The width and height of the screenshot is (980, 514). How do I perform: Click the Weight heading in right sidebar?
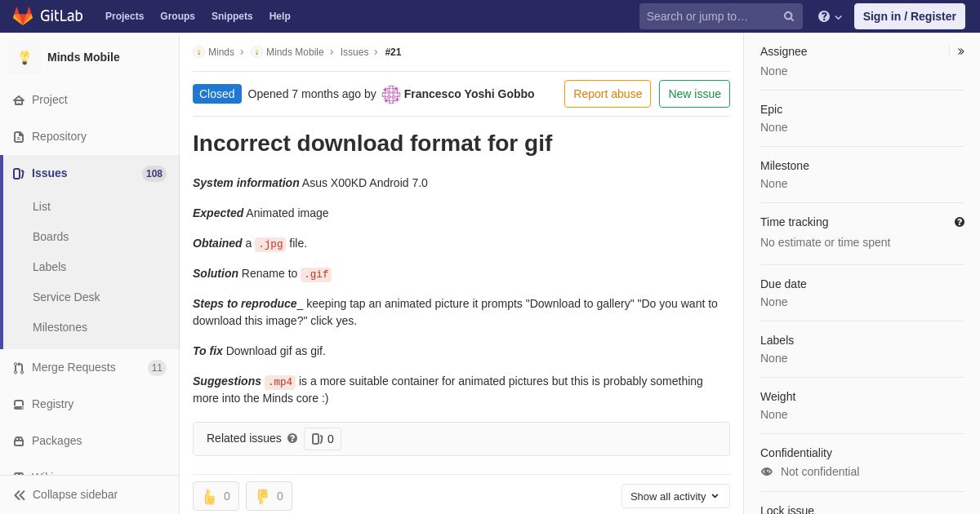coord(777,397)
